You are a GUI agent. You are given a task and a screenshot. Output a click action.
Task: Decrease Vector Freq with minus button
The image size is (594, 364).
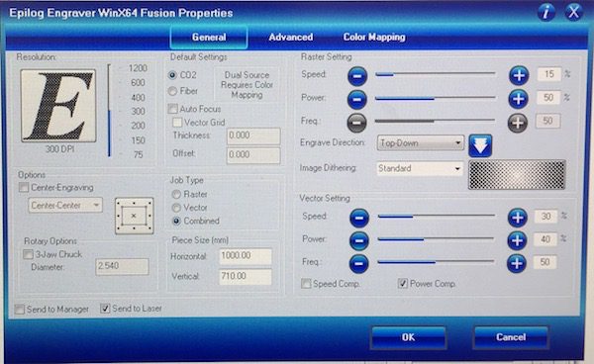[x=359, y=264]
